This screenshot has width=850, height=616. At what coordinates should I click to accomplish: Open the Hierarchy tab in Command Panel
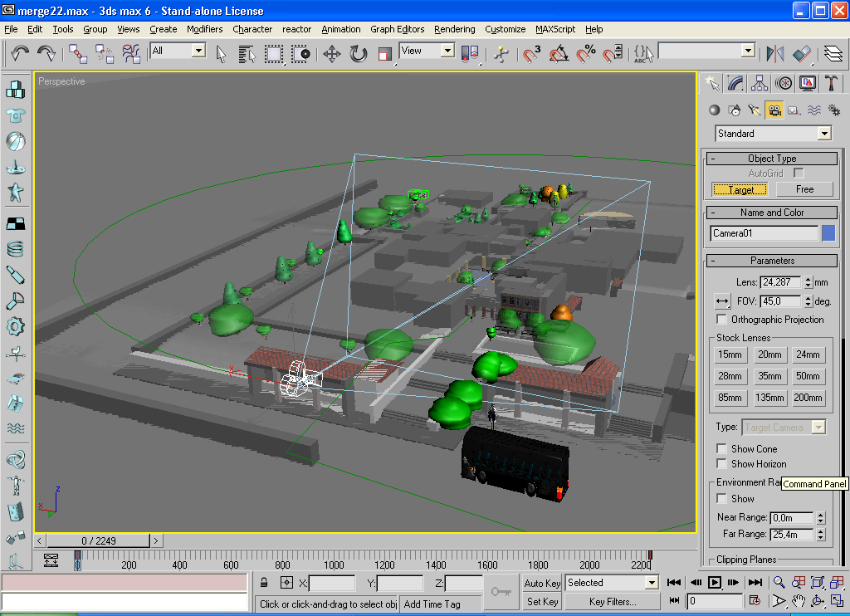click(x=760, y=83)
